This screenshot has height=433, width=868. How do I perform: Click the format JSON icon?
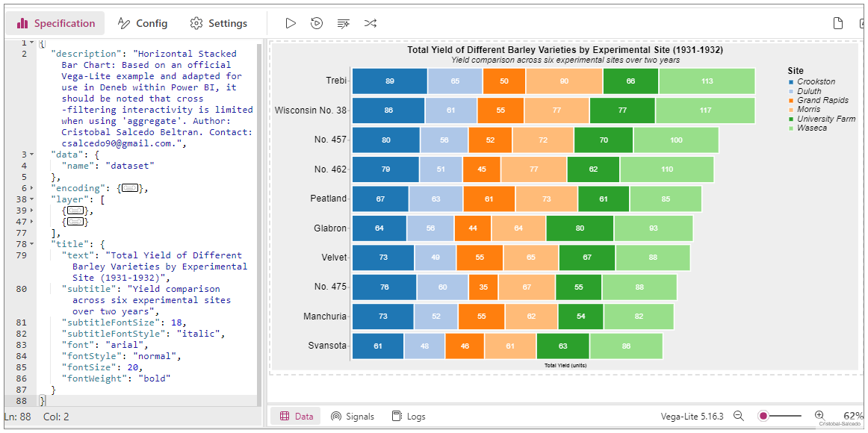(x=344, y=23)
